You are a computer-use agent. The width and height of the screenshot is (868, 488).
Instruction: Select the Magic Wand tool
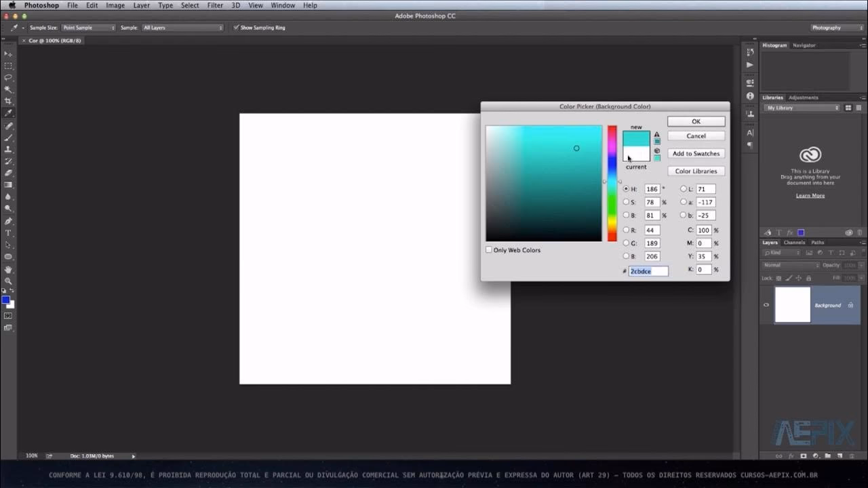(x=8, y=89)
